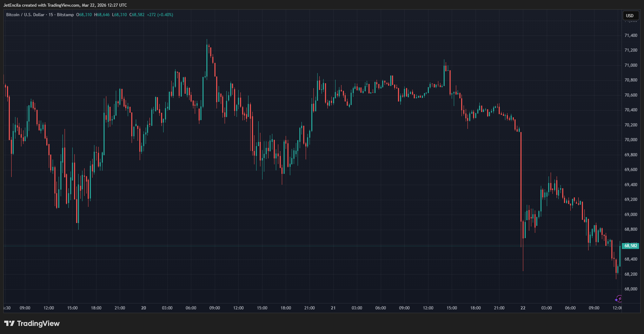Click the high value H68,646

[x=102, y=15]
